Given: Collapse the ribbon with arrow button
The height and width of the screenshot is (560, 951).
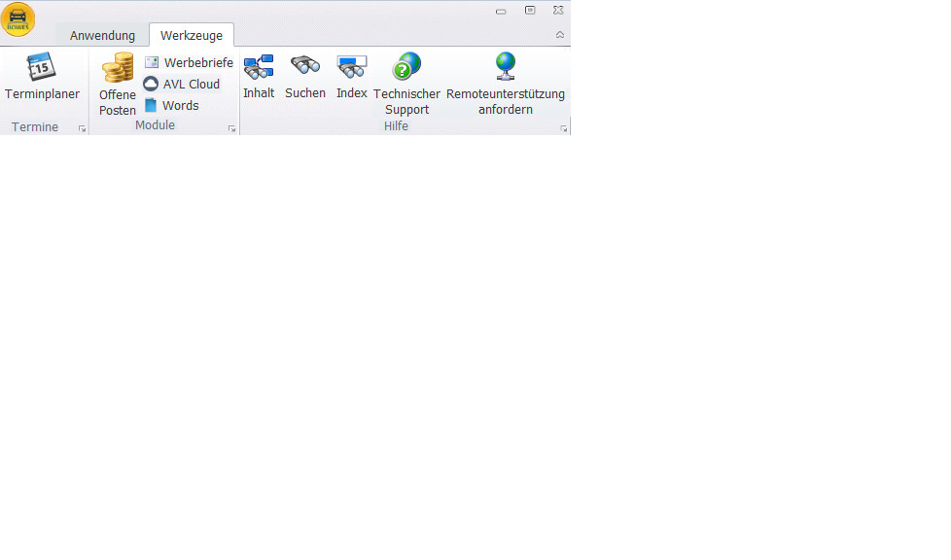Looking at the screenshot, I should 560,35.
